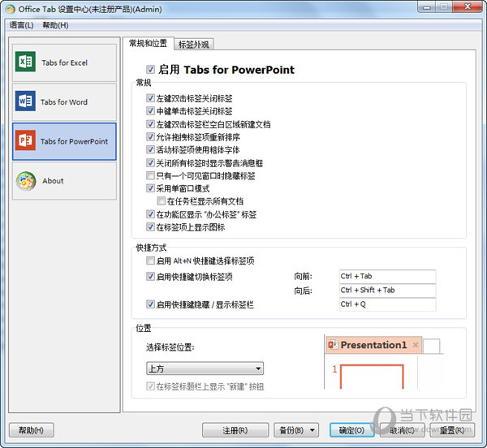The width and height of the screenshot is (487, 448).
Task: Open the 语言(L) menu
Action: 21,25
